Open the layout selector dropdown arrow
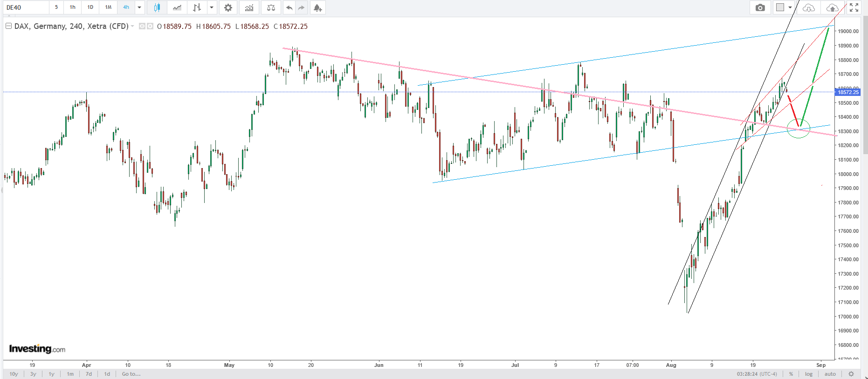The height and width of the screenshot is (379, 868). point(790,7)
